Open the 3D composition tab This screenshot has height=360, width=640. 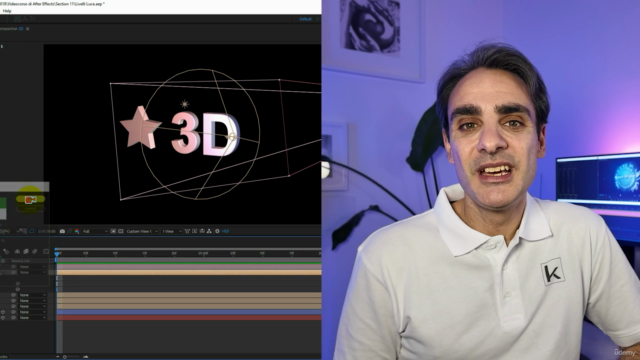pos(20,29)
